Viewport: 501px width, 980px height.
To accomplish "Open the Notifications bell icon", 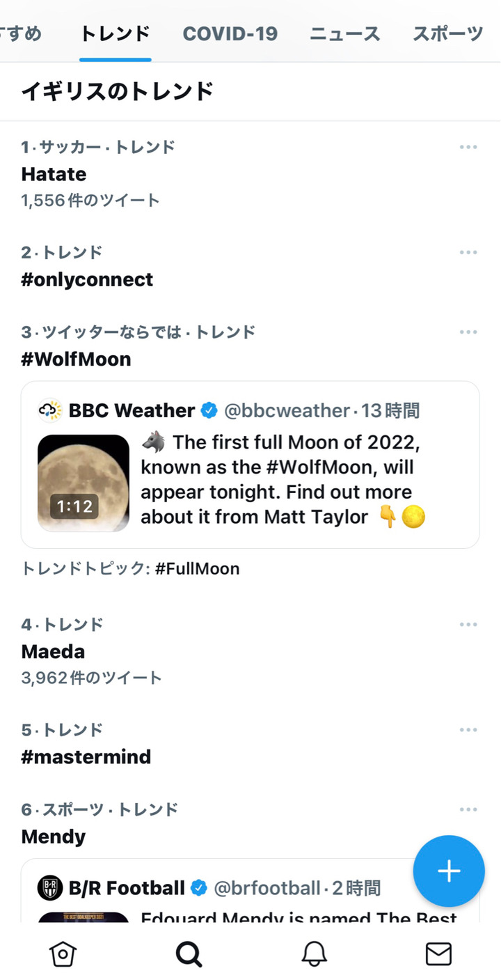I will coord(314,954).
